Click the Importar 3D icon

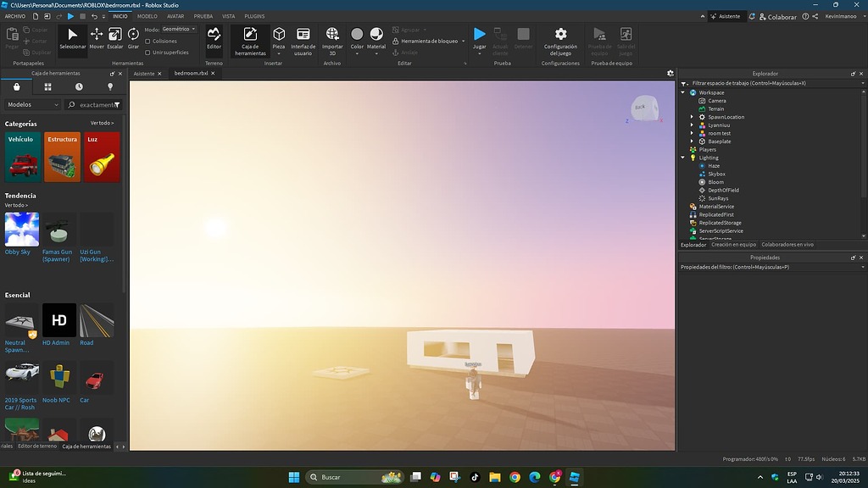[x=332, y=36]
